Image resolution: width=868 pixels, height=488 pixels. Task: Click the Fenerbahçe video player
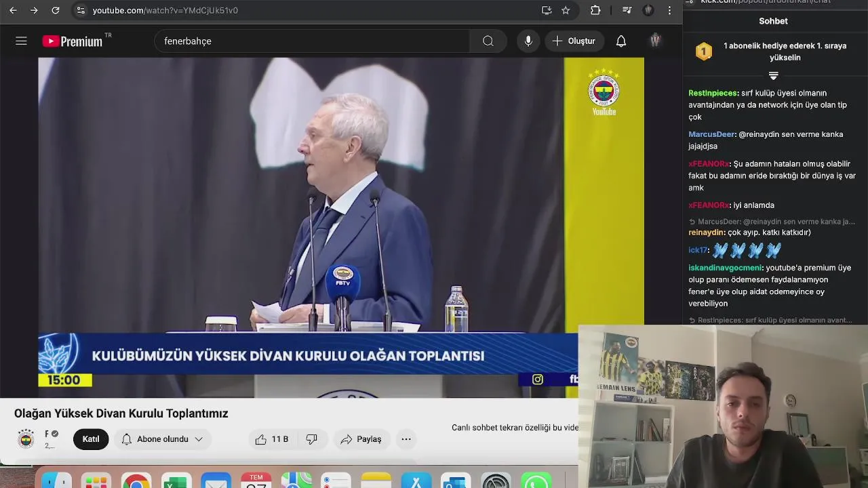click(340, 227)
